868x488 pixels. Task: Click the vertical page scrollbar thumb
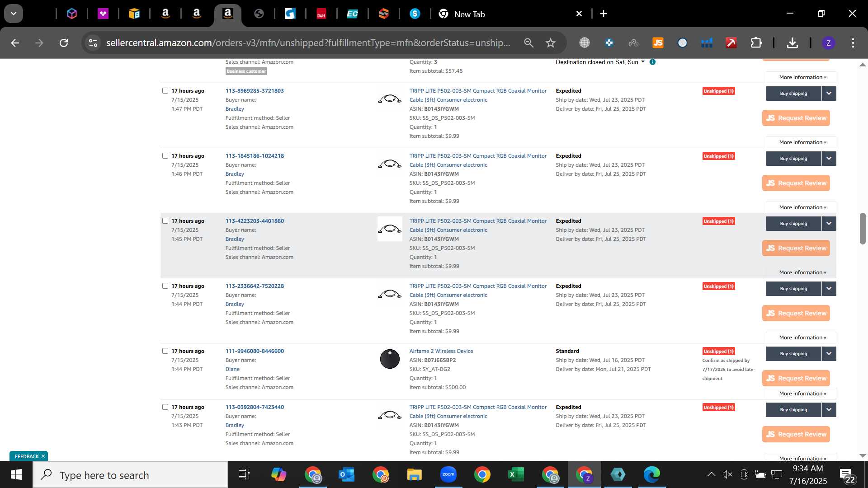tap(863, 229)
